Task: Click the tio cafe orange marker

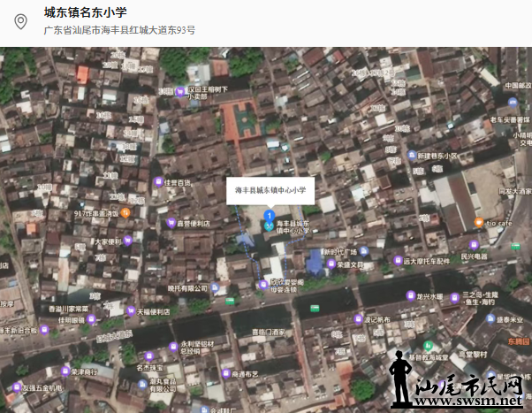Action: pyautogui.click(x=478, y=222)
